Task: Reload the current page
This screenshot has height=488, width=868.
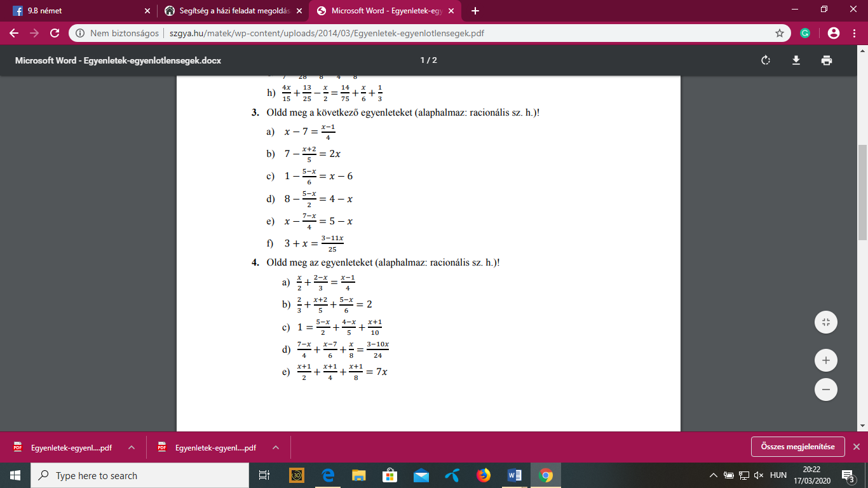Action: tap(55, 33)
